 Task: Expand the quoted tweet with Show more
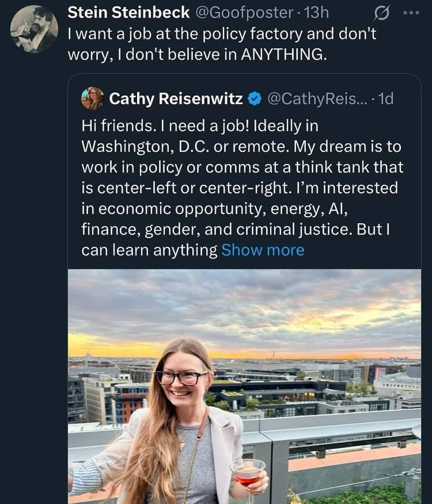point(262,250)
